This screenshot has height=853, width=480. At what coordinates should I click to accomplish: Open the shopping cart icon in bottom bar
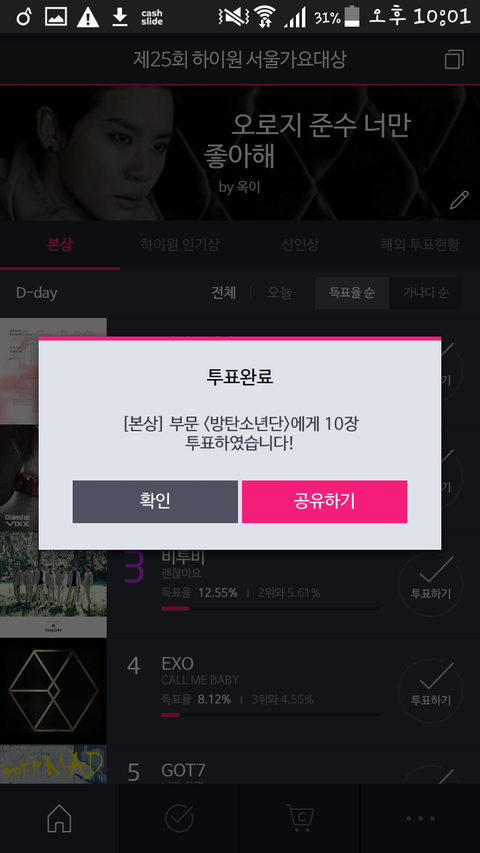(x=300, y=818)
